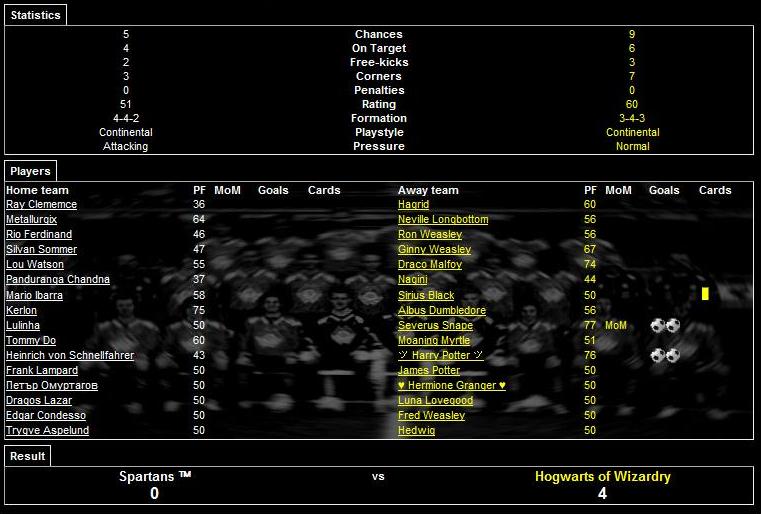
Task: Open player Draco Malfoy
Action: (430, 265)
